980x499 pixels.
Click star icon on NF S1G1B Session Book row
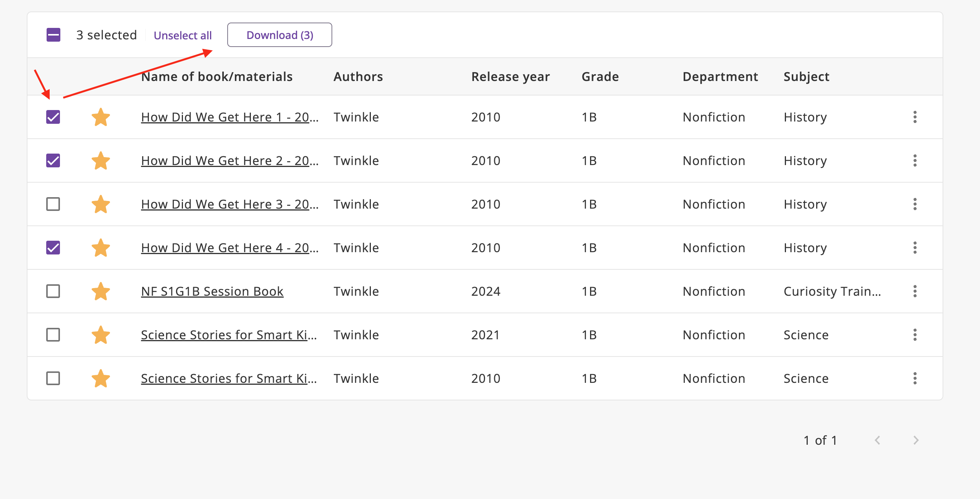101,292
